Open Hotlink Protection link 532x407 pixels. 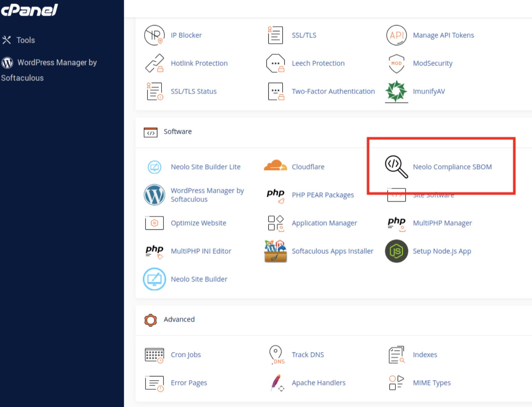click(199, 63)
